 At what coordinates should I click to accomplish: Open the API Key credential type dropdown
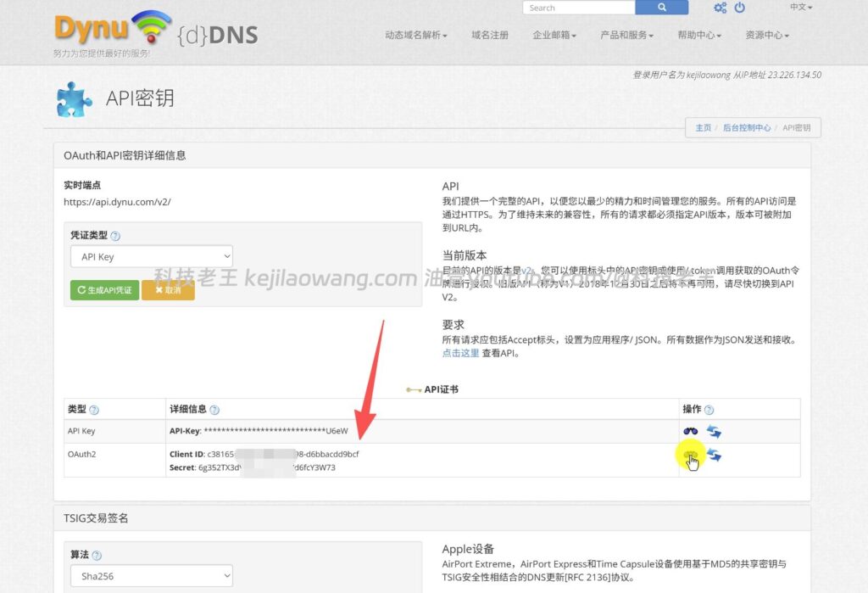pyautogui.click(x=151, y=256)
